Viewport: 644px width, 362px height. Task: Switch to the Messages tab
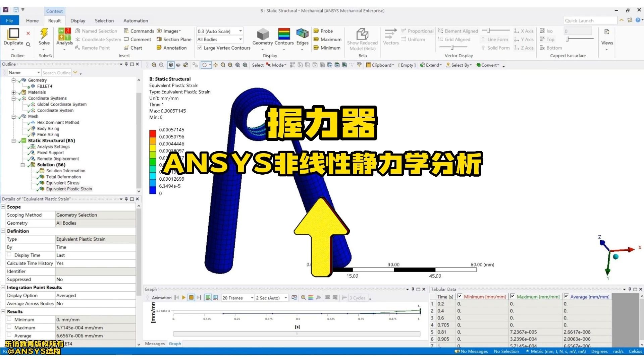pyautogui.click(x=155, y=344)
